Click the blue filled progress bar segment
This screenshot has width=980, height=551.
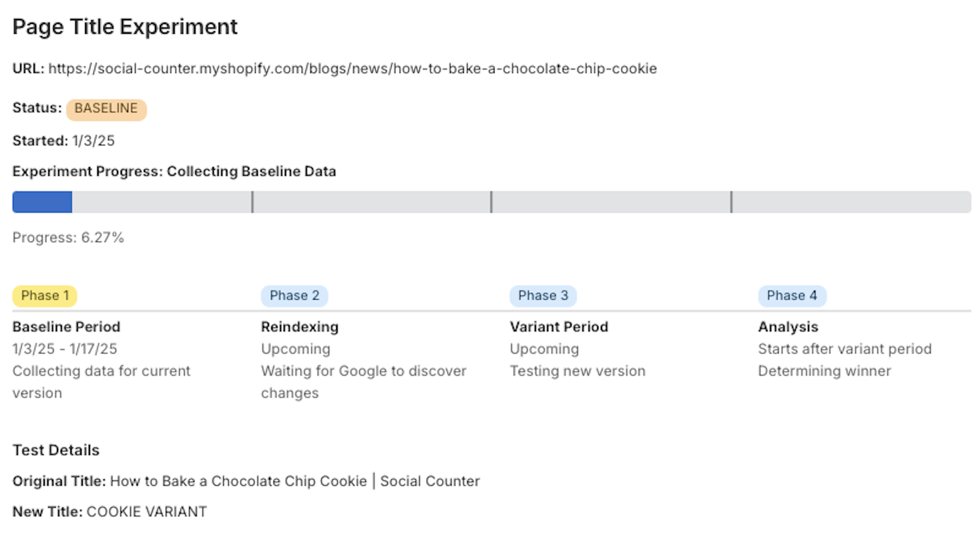click(x=42, y=202)
